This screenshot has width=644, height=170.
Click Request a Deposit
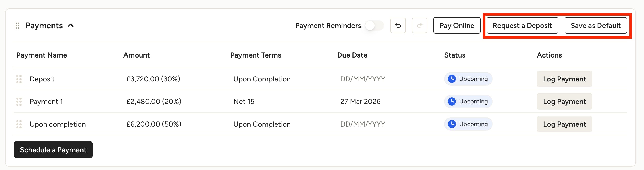pos(522,25)
